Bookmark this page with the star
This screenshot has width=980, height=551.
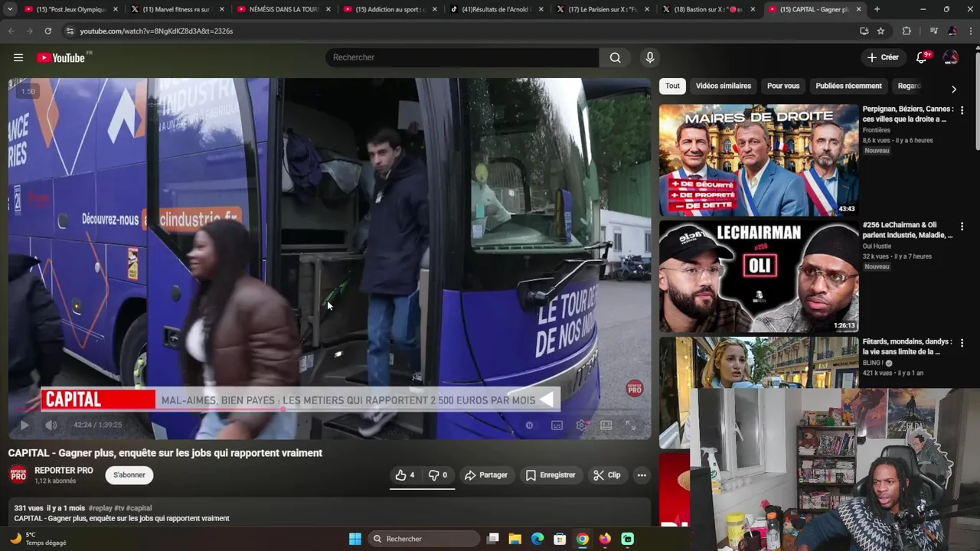[881, 31]
